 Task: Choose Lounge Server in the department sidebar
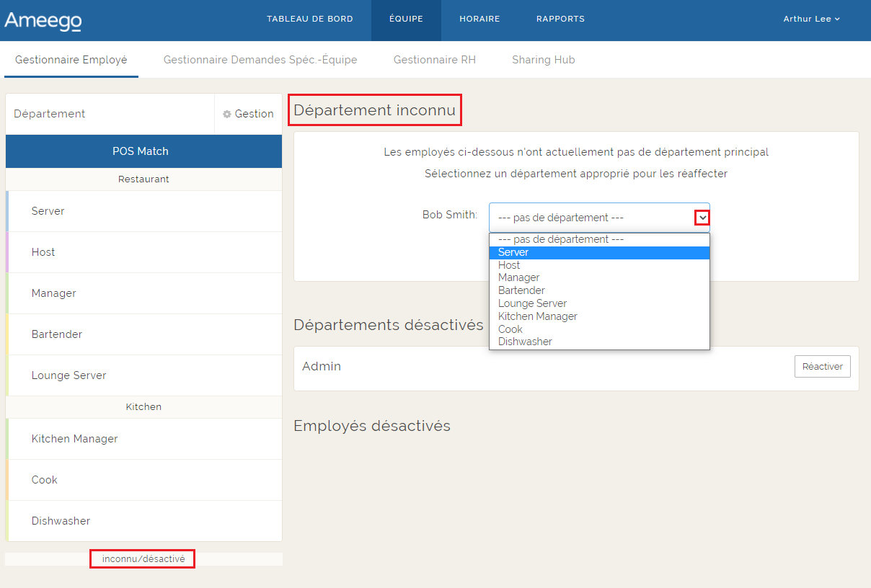click(69, 375)
